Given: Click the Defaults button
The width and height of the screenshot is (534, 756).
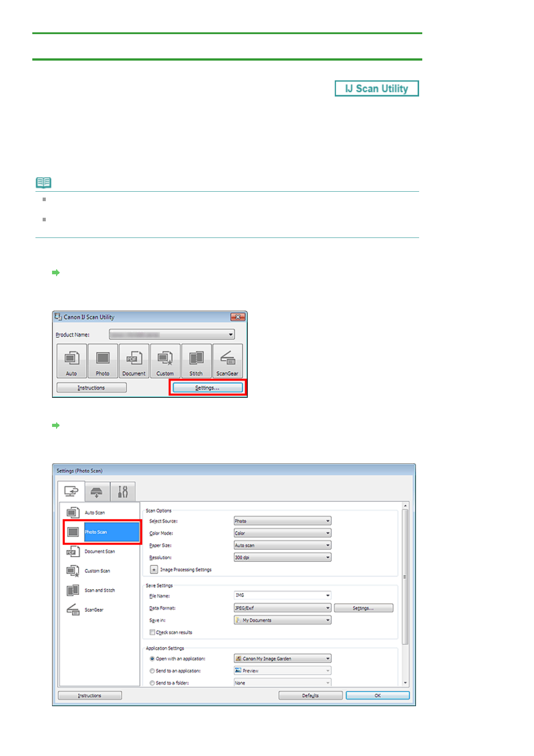Looking at the screenshot, I should [310, 695].
